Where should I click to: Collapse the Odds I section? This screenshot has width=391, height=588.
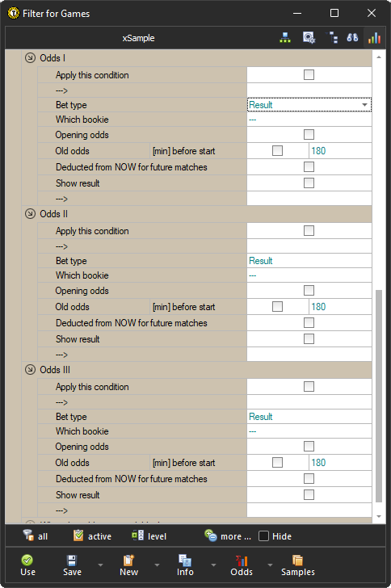[30, 58]
